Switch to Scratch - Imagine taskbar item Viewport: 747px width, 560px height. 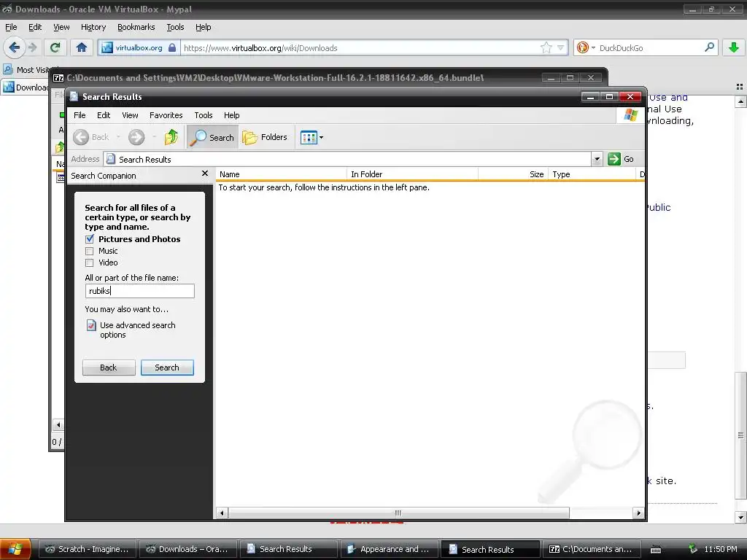tap(88, 549)
